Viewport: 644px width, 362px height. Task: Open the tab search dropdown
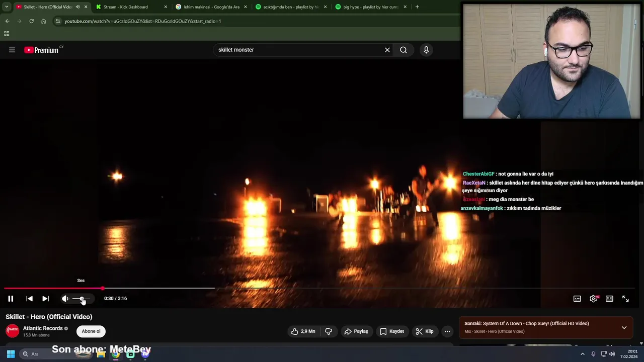coord(7,7)
